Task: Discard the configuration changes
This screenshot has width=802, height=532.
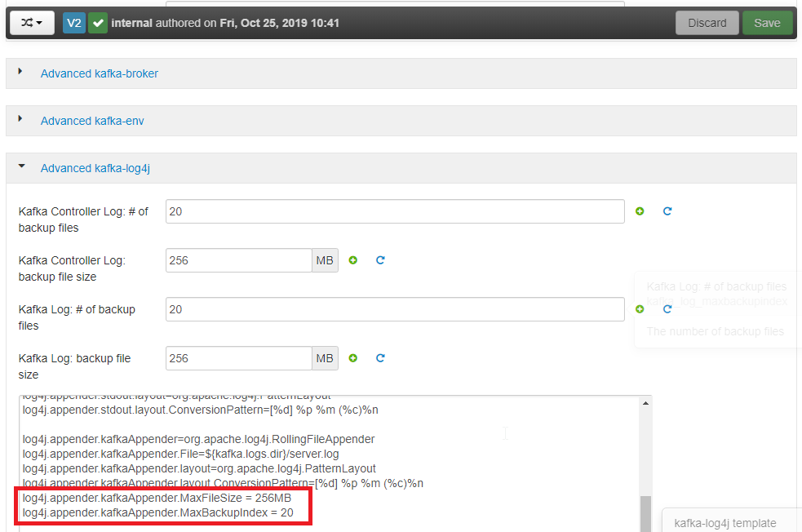Action: pyautogui.click(x=707, y=23)
